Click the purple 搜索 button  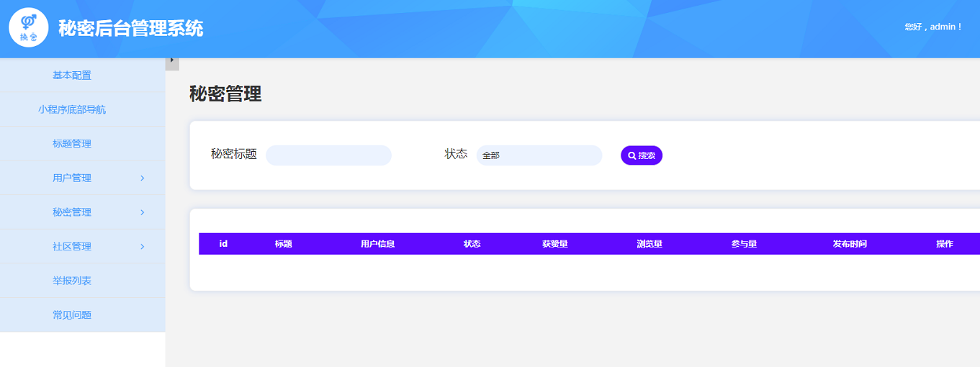point(642,155)
